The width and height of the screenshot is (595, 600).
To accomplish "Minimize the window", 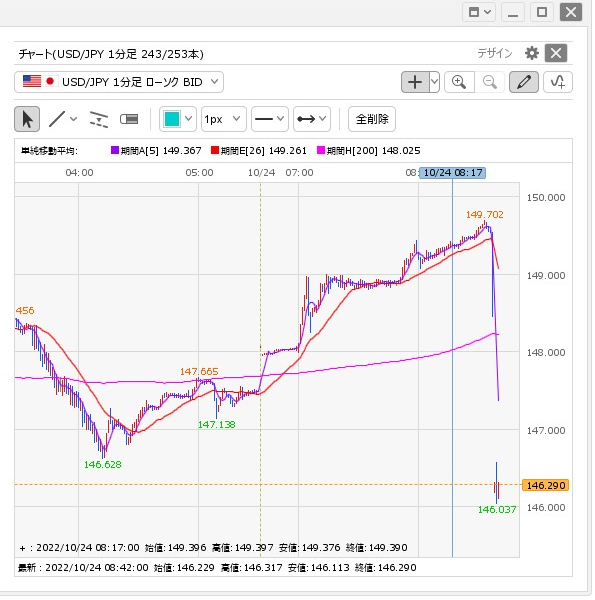I will [513, 12].
